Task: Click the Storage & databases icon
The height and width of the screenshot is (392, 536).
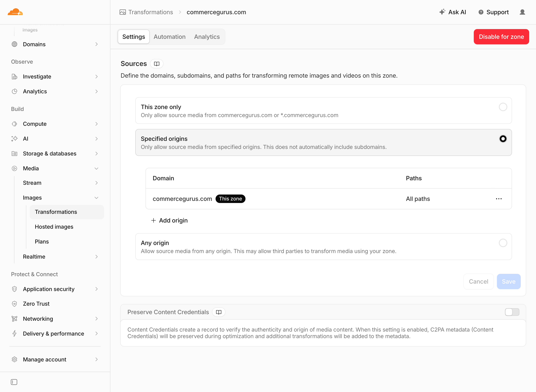Action: click(x=14, y=154)
